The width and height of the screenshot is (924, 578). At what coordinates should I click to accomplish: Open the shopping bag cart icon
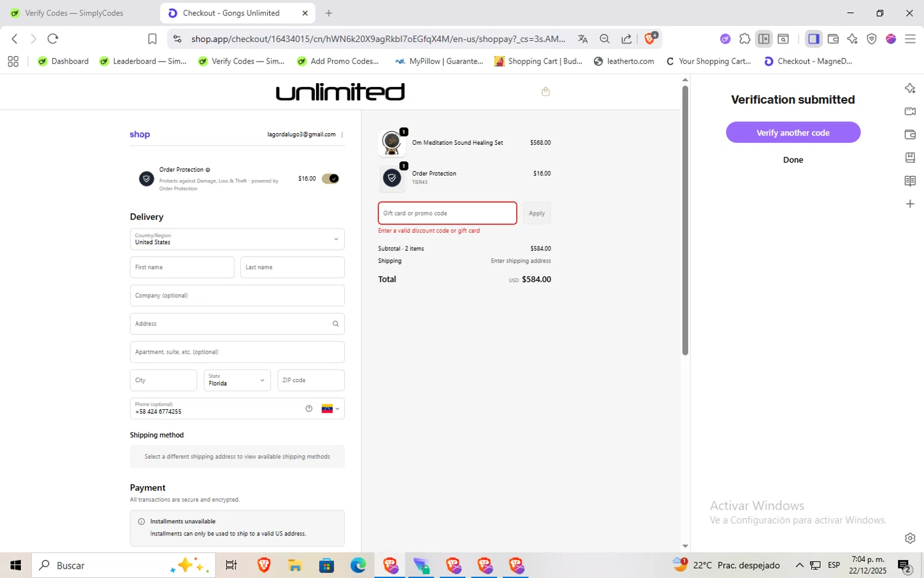pos(545,92)
